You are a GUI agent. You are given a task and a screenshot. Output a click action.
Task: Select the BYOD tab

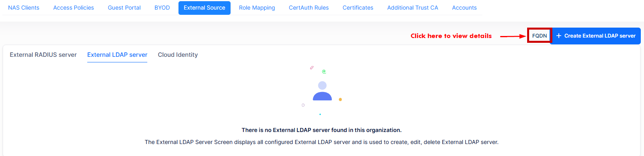162,8
